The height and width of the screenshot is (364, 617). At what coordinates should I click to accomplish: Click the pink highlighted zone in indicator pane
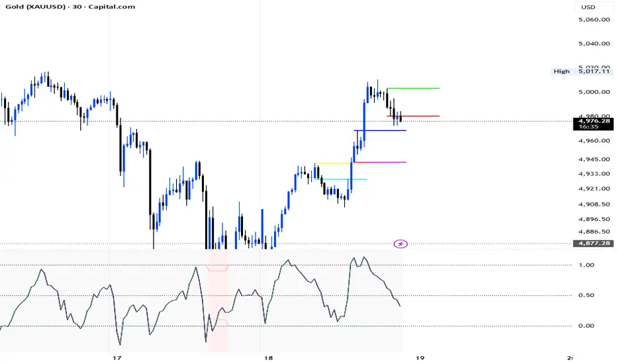217,300
